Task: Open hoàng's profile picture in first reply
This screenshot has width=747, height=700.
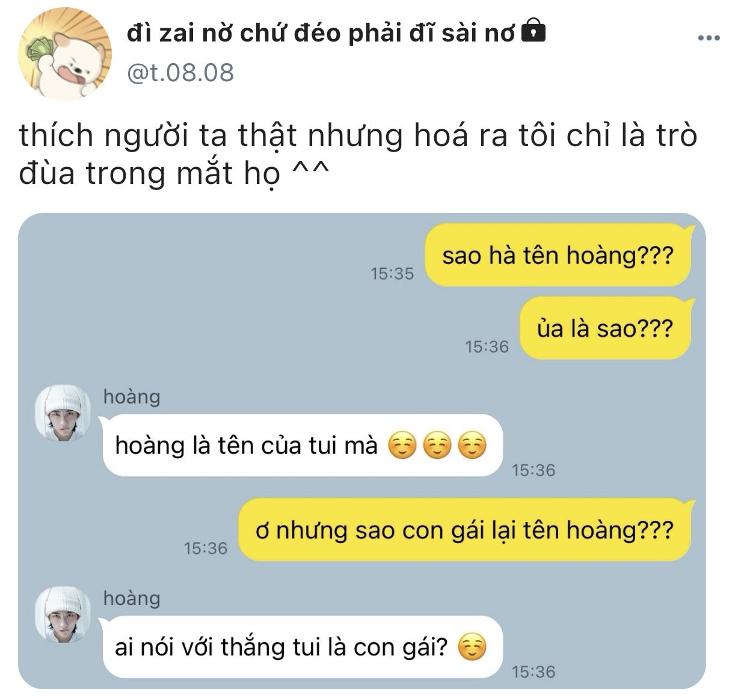Action: pyautogui.click(x=63, y=413)
